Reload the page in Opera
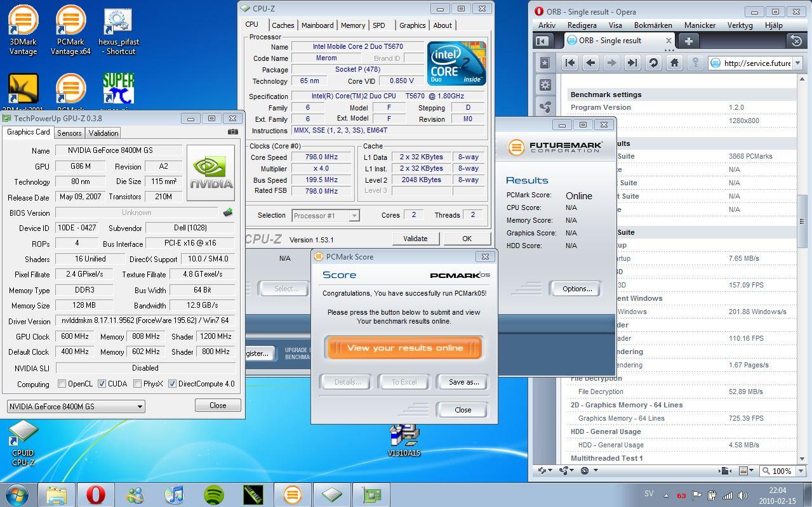The height and width of the screenshot is (507, 812). coord(653,62)
